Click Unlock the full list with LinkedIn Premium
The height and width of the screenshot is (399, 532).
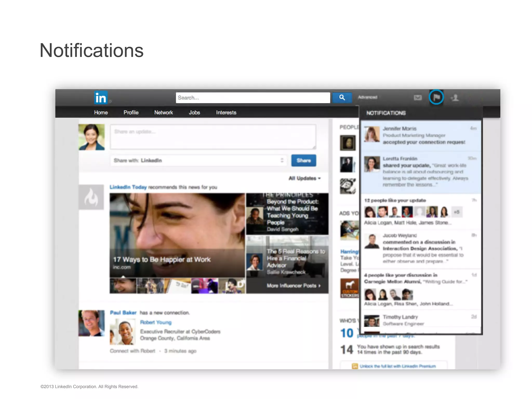click(x=397, y=366)
